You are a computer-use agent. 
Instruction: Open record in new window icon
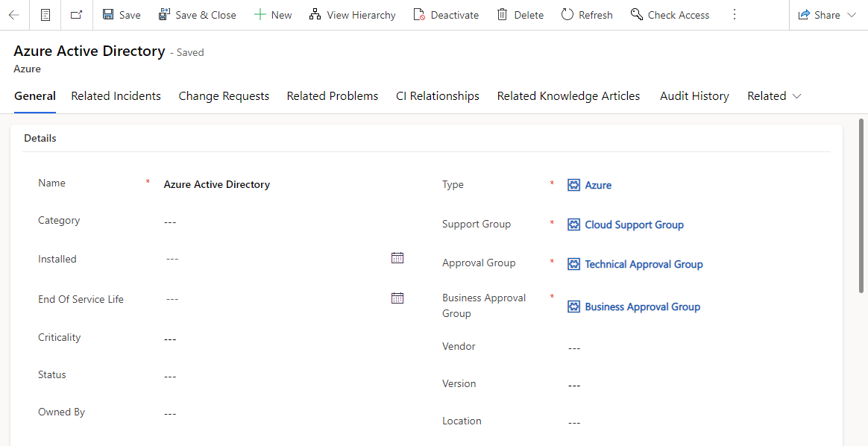76,15
